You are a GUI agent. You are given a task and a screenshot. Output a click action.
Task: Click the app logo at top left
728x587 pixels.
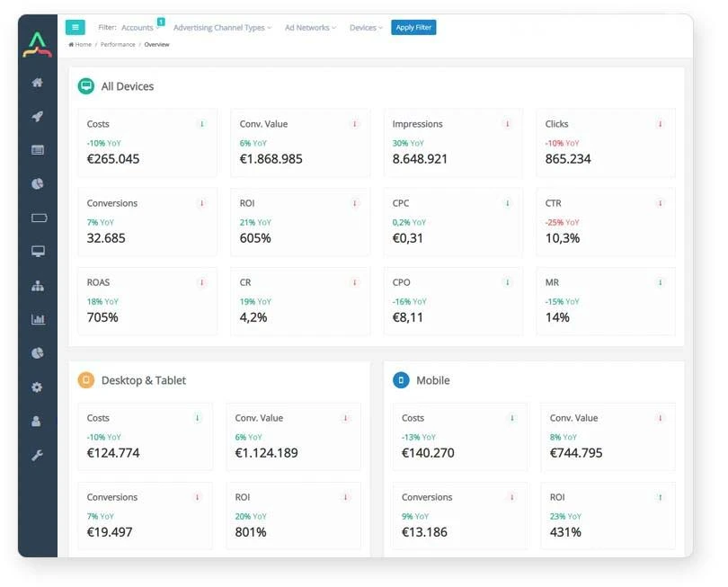[38, 44]
